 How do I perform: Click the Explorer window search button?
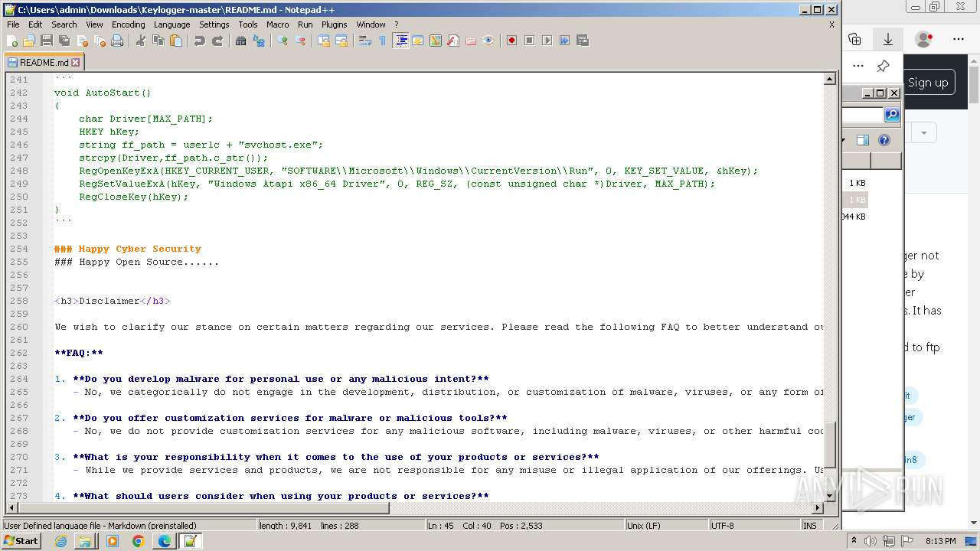point(892,115)
